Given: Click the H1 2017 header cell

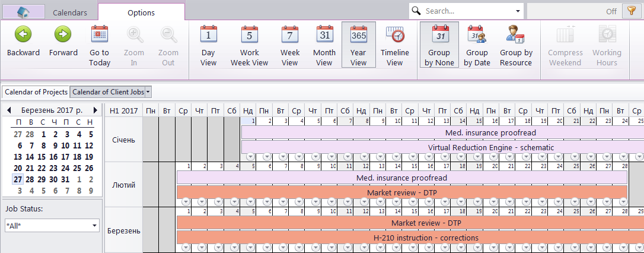Looking at the screenshot, I should coord(123,110).
